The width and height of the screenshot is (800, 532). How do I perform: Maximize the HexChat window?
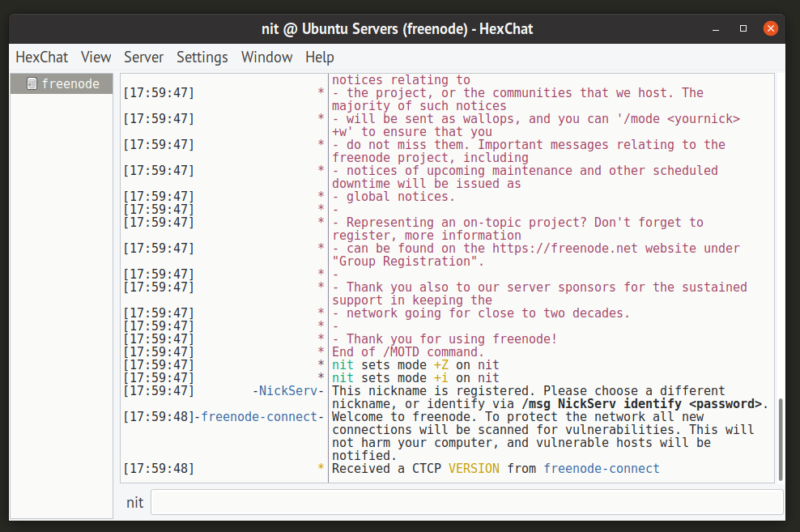(743, 28)
